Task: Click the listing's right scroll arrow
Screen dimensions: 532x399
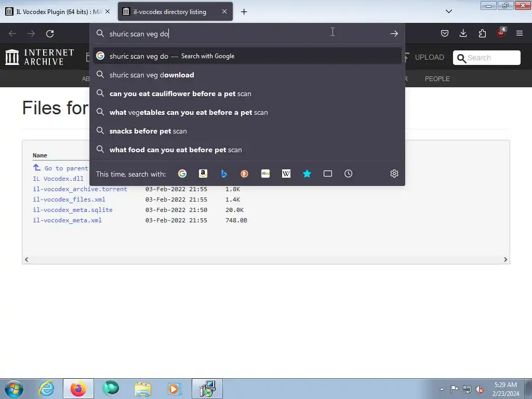Action: tap(505, 260)
